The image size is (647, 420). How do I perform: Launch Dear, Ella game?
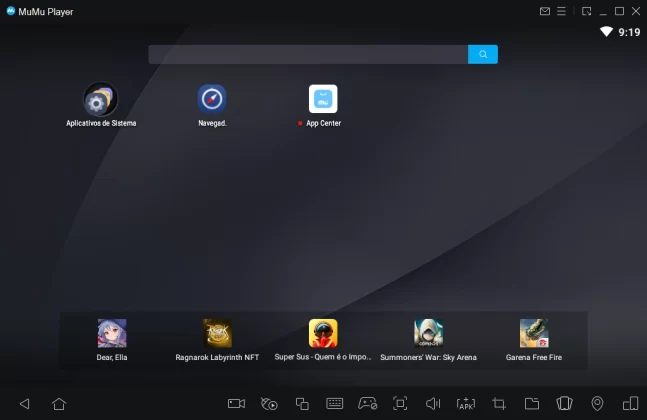coord(112,334)
